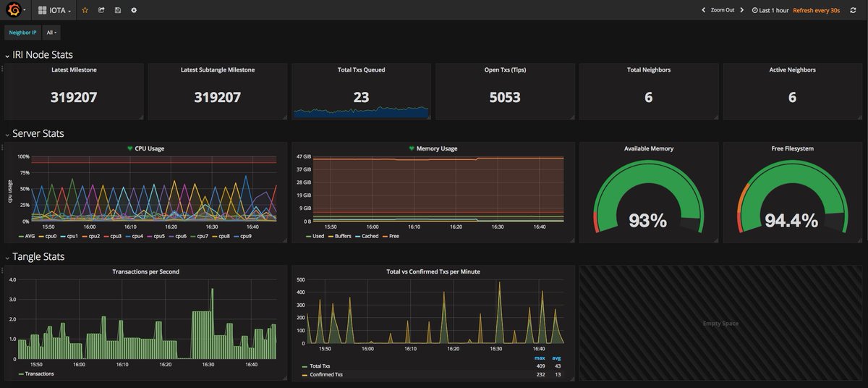Click the Neighbor IP variable label
Viewport: 868px width, 388px height.
23,33
